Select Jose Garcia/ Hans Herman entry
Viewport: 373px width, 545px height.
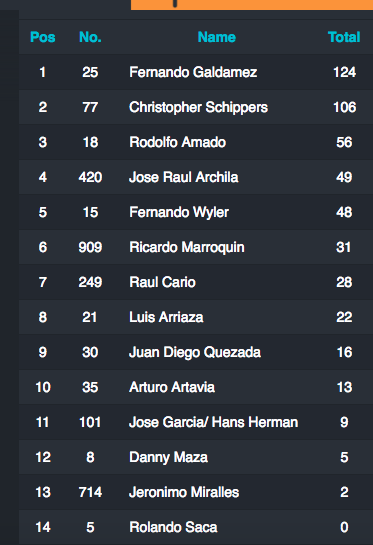pos(213,422)
